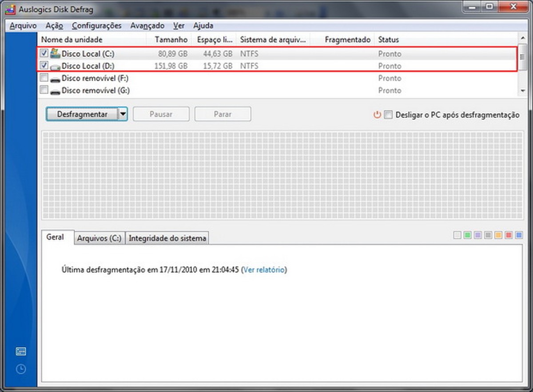
Task: Check the Disco removível (F:) checkbox
Action: [x=43, y=78]
